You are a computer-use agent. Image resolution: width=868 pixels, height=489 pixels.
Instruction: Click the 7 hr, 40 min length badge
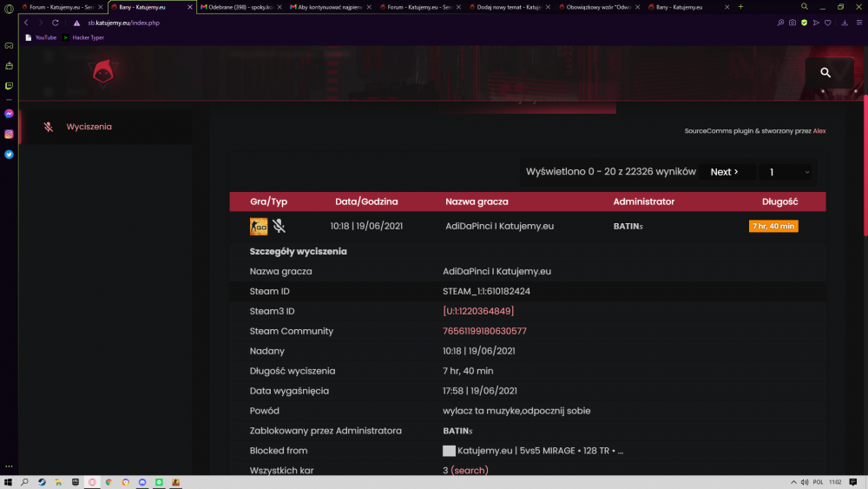click(x=773, y=226)
